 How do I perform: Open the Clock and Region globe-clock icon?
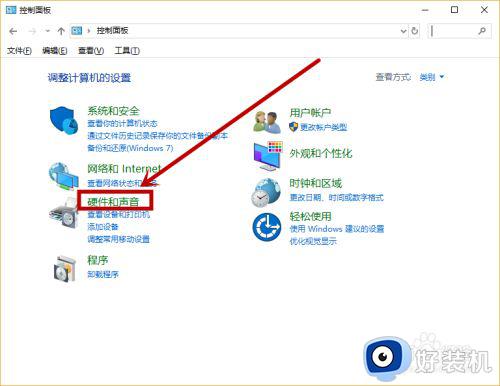pos(266,192)
